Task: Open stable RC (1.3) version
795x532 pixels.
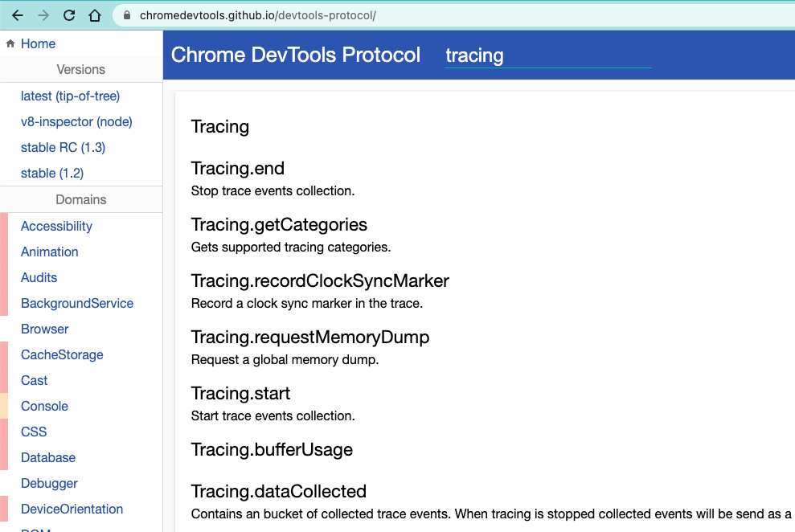Action: 63,147
